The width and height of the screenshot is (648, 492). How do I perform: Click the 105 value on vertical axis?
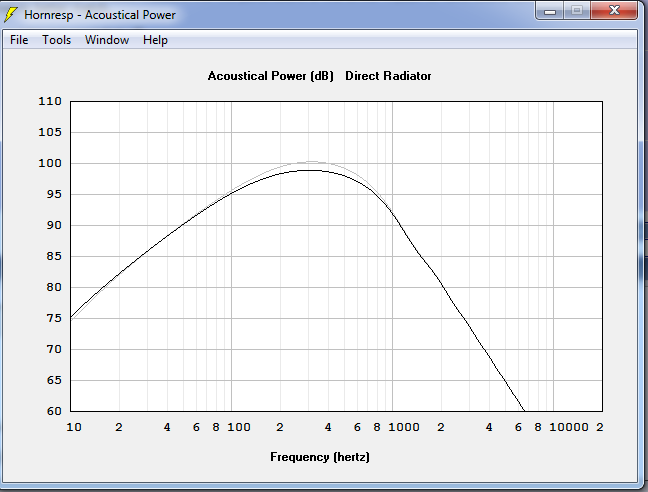50,132
